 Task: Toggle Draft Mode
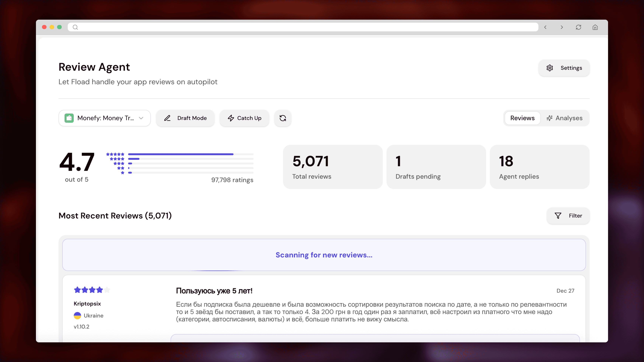pos(185,118)
